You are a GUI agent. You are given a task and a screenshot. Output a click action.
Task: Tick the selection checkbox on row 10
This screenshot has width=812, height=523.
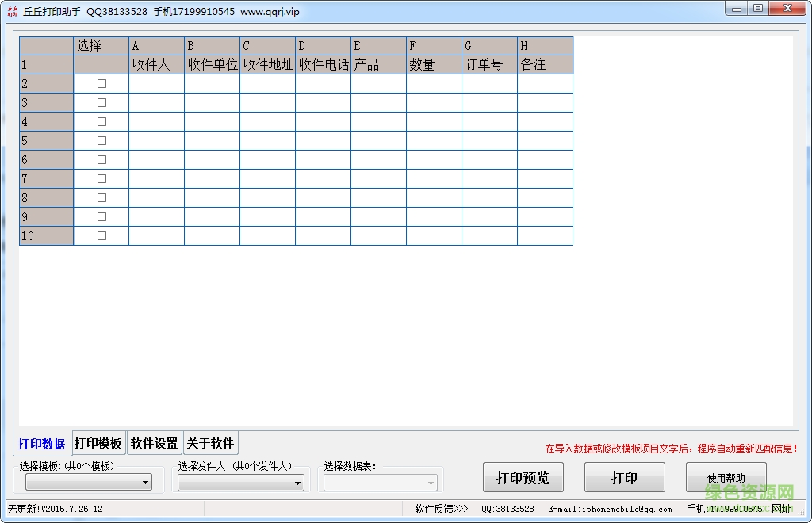tap(101, 235)
